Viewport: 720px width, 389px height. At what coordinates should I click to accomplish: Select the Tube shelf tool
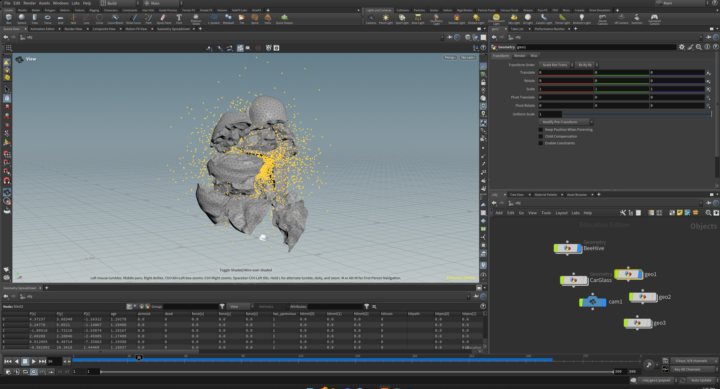tap(34, 18)
